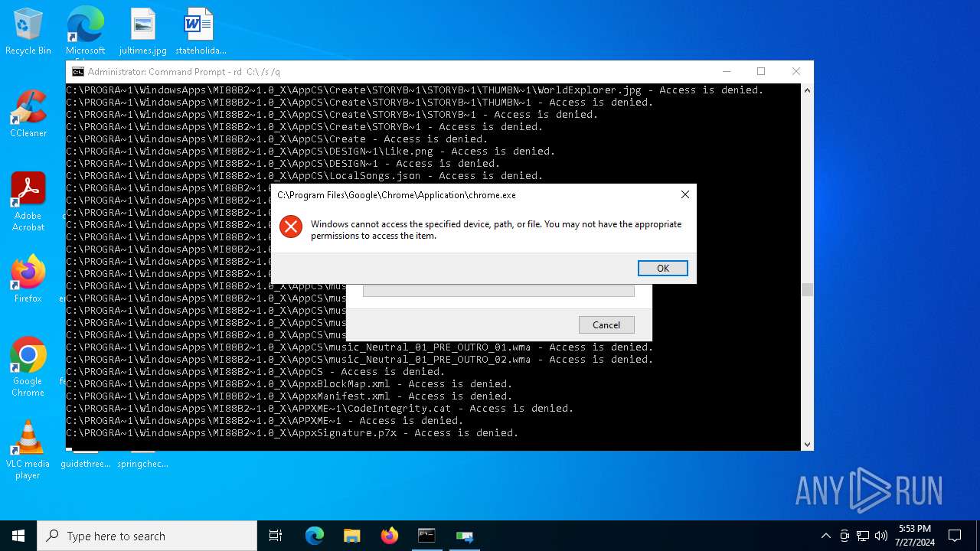Open CCleaner desktop shortcut
The width and height of the screenshot is (980, 551).
click(28, 115)
